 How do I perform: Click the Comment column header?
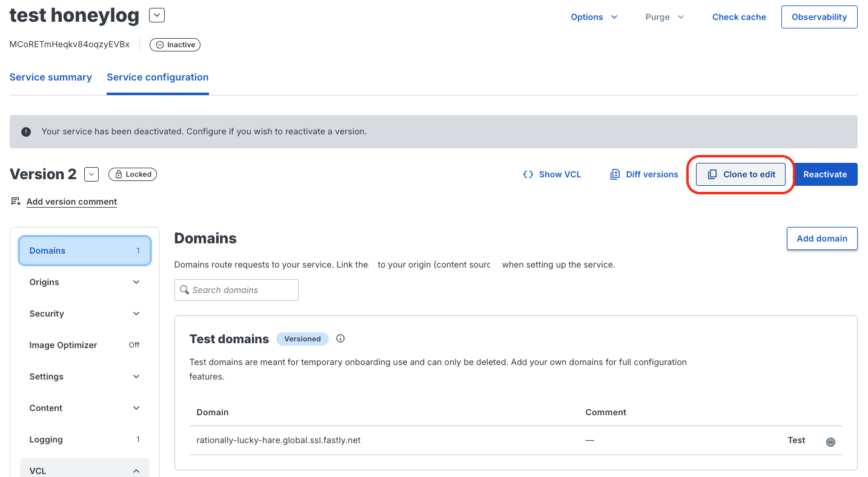point(606,412)
